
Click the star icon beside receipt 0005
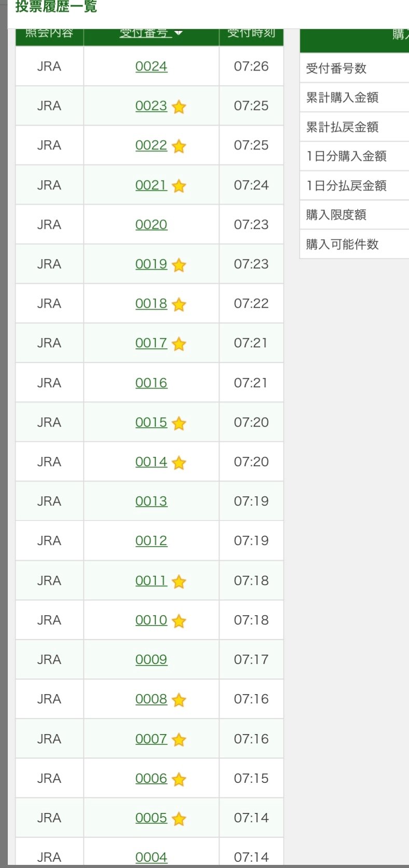pos(179,819)
